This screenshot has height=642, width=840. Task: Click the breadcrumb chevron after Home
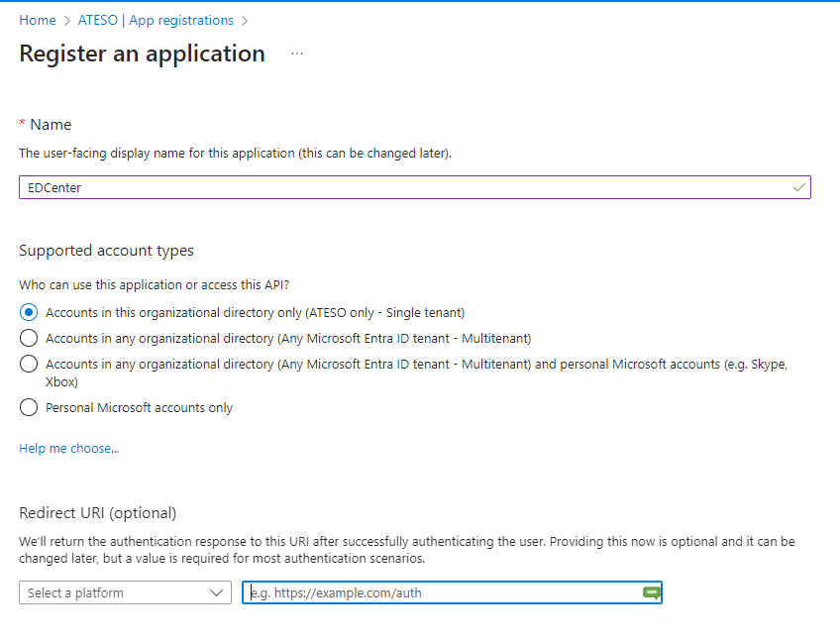[67, 21]
